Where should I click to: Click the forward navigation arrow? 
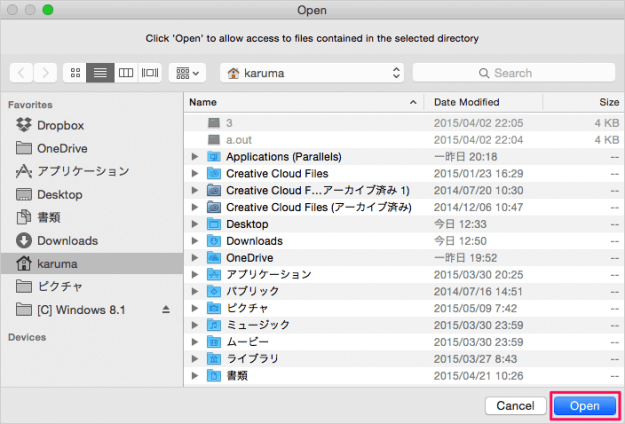46,73
